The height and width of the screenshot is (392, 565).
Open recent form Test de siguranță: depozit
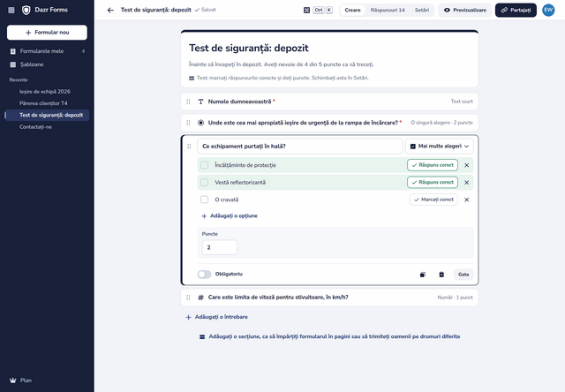pos(47,116)
